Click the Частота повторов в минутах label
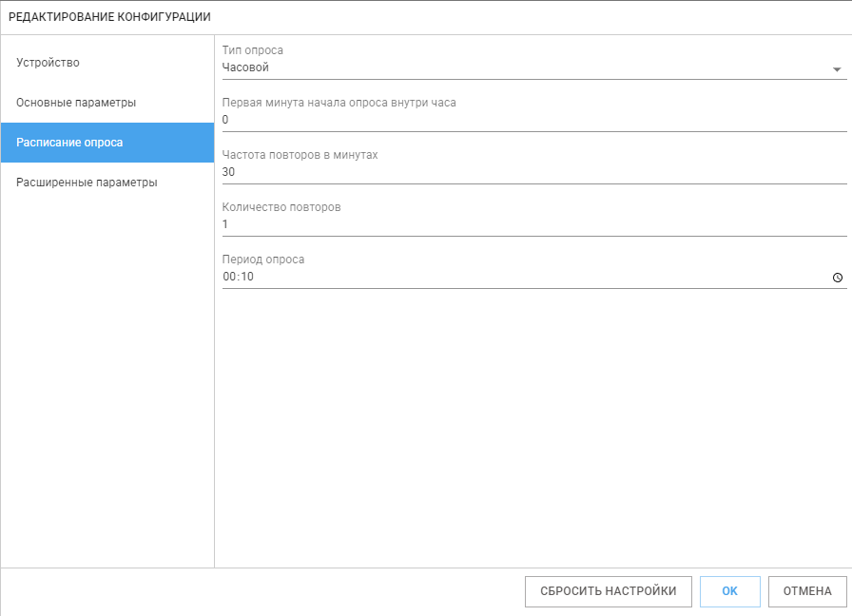This screenshot has width=852, height=616. (x=300, y=155)
